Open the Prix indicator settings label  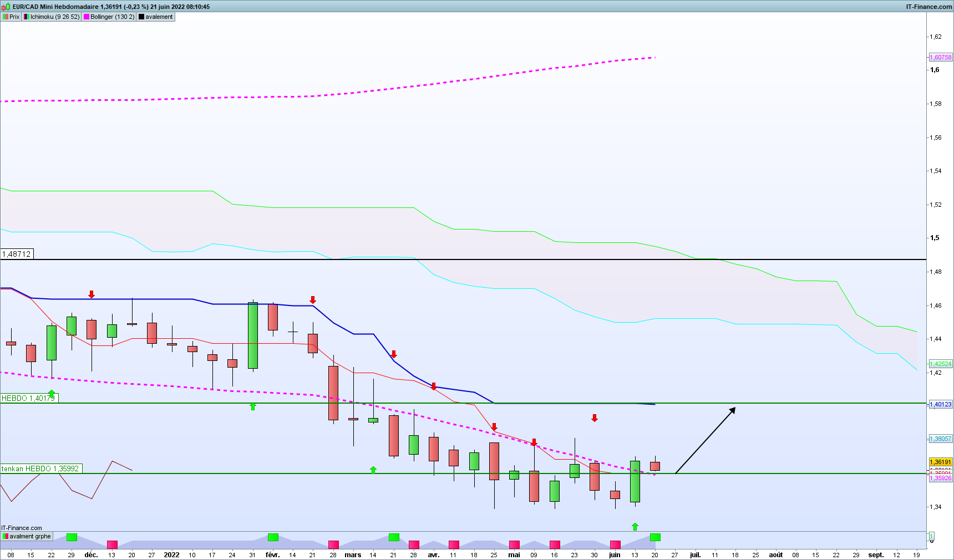(11, 17)
